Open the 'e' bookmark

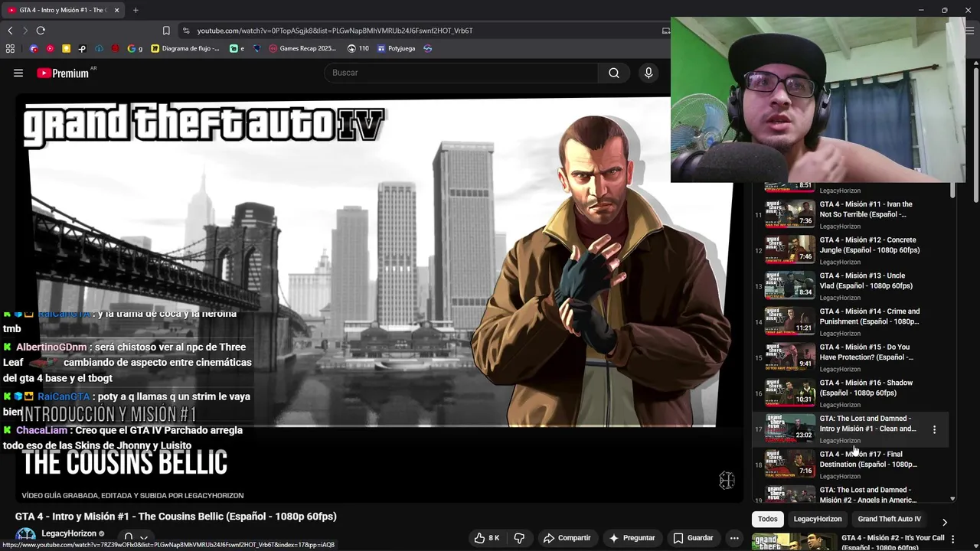coord(237,48)
